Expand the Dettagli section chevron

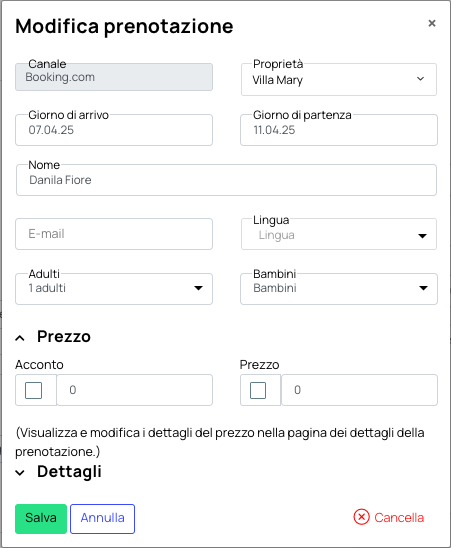tap(20, 473)
